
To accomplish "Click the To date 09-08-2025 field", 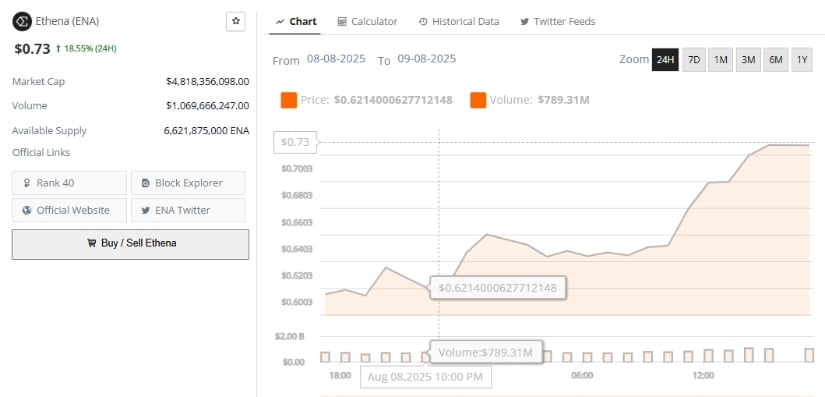I will point(427,59).
